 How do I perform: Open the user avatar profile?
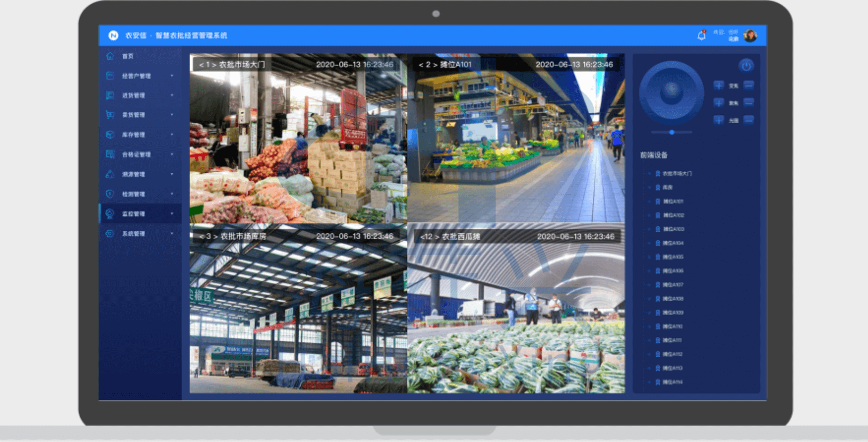click(x=750, y=36)
